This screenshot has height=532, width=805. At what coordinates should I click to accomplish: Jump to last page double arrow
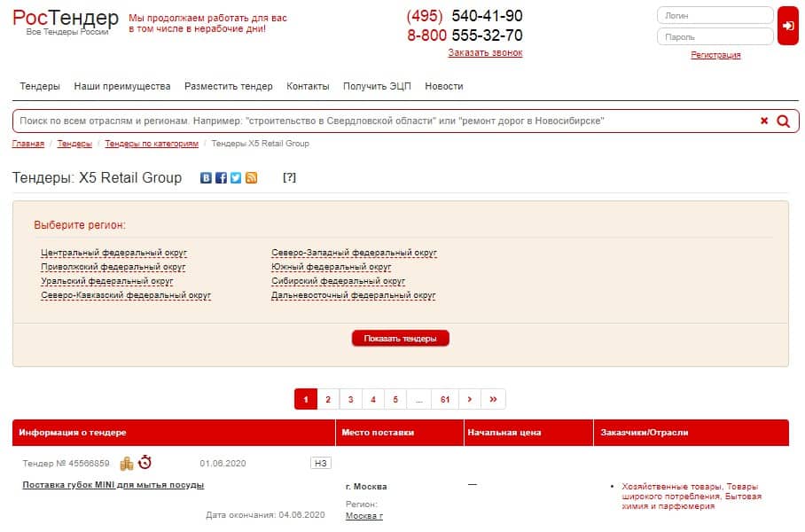[x=493, y=399]
